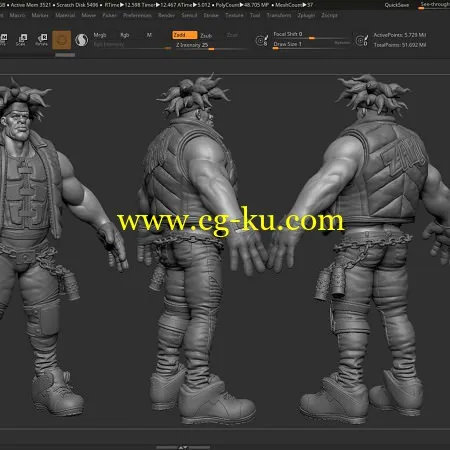
Task: Open the Texture menu
Action: point(234,15)
